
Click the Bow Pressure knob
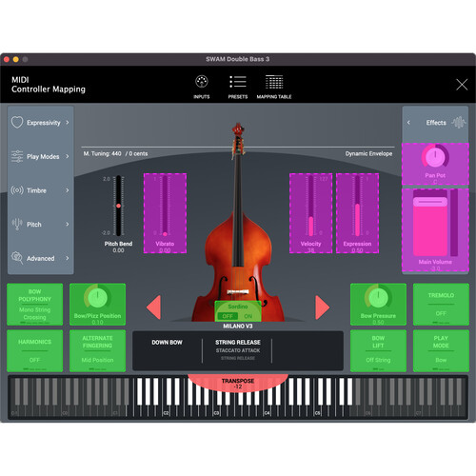(x=378, y=297)
